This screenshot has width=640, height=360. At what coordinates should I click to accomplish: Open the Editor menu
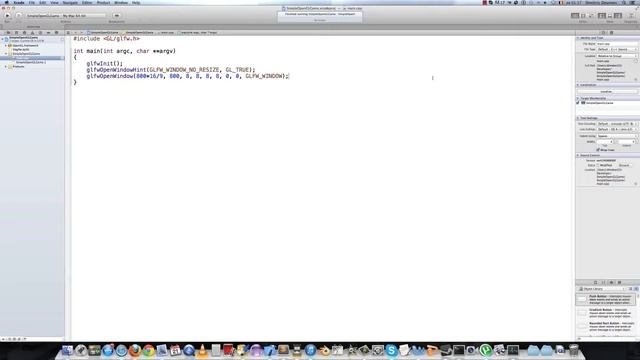tap(87, 2)
